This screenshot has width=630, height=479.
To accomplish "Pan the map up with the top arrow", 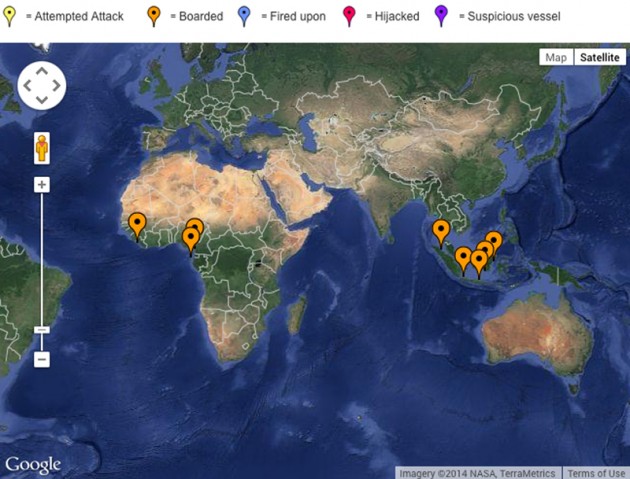I will 41,70.
